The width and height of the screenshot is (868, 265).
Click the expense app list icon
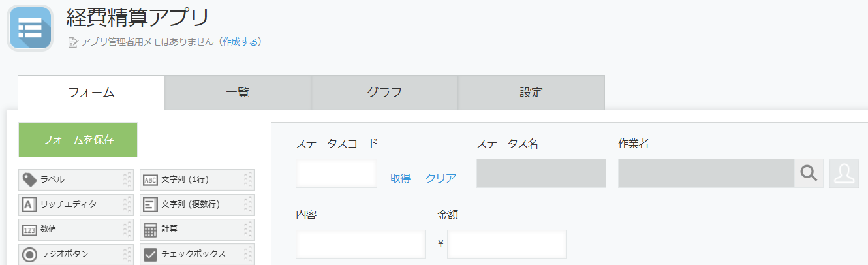pos(29,28)
